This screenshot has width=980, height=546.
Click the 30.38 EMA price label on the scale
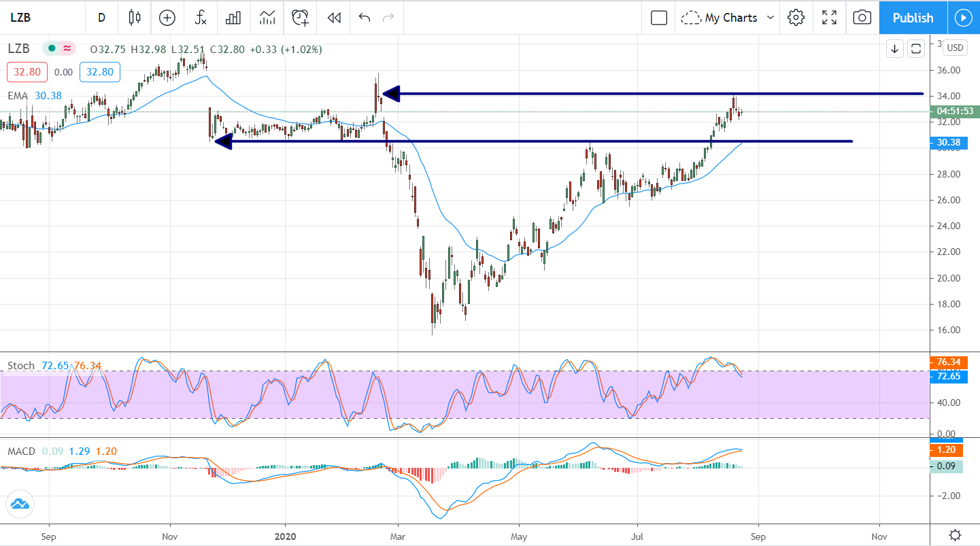tap(948, 142)
